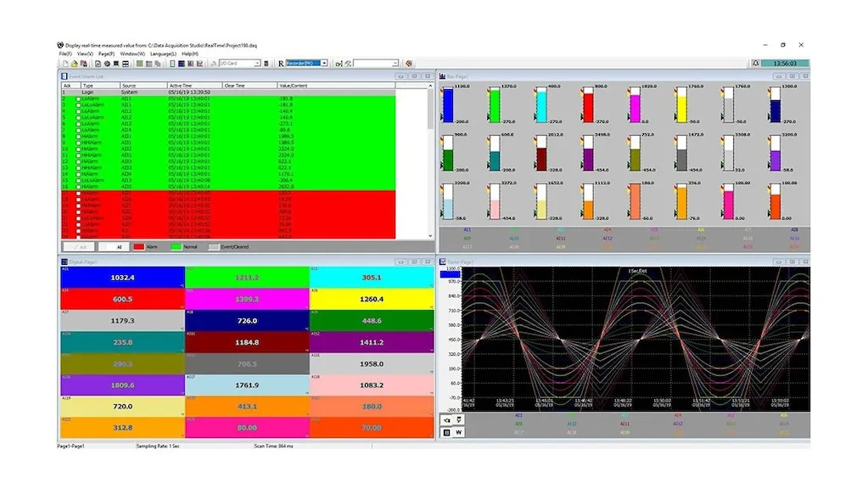
Task: Click the gear icon in the toolbar
Action: 107,64
